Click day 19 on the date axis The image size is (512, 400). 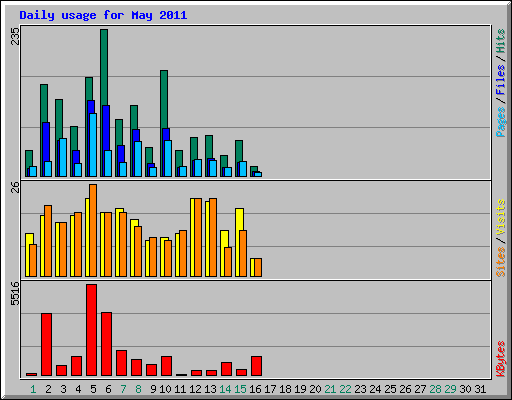300,389
